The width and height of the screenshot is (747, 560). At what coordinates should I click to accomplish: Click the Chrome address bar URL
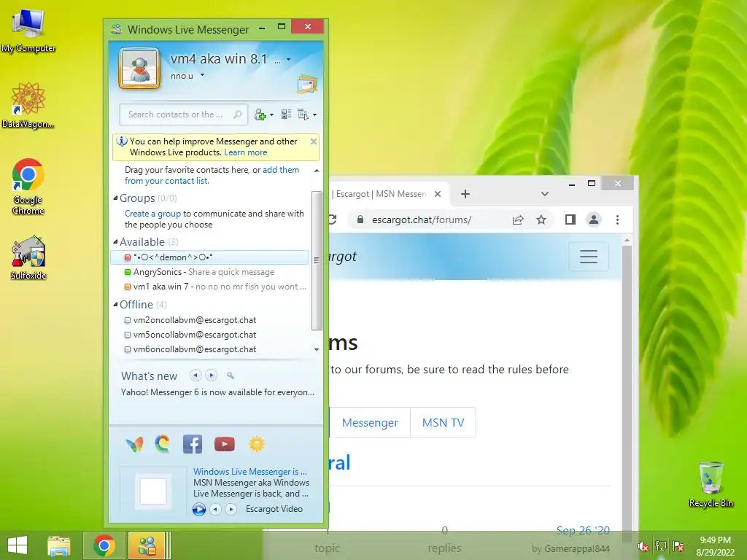coord(422,219)
